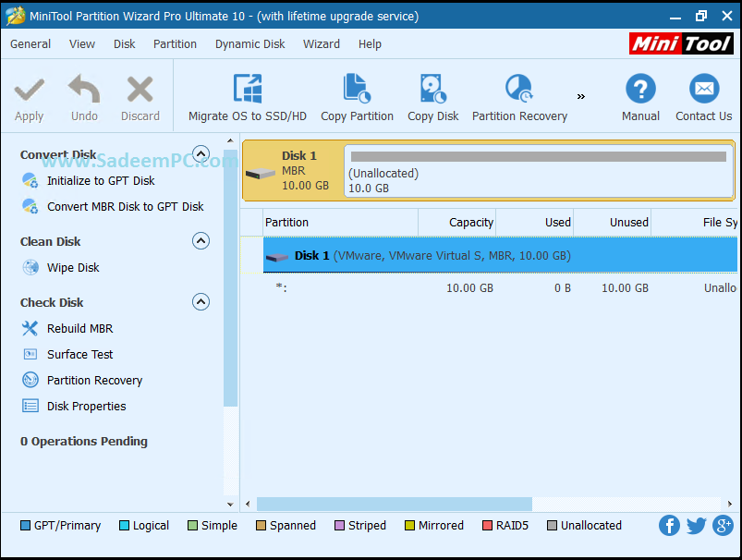
Task: Open Disk Properties in sidebar
Action: (86, 407)
